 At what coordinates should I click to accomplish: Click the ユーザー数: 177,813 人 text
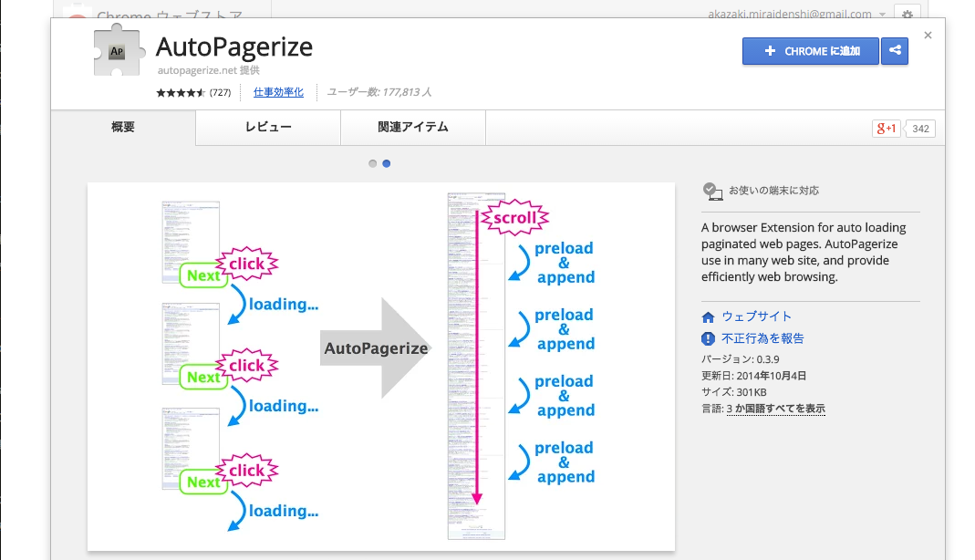tap(379, 92)
